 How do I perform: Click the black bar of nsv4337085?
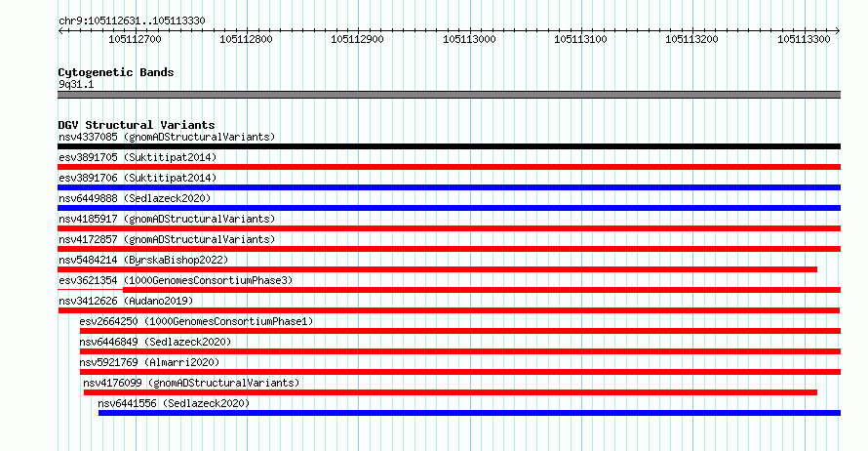point(449,146)
